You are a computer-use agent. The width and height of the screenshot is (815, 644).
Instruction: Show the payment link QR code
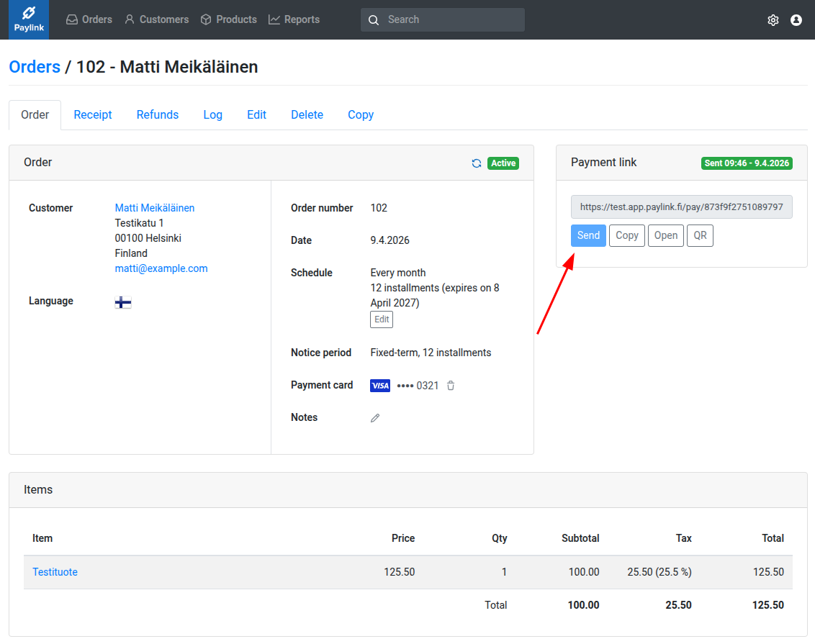point(700,236)
